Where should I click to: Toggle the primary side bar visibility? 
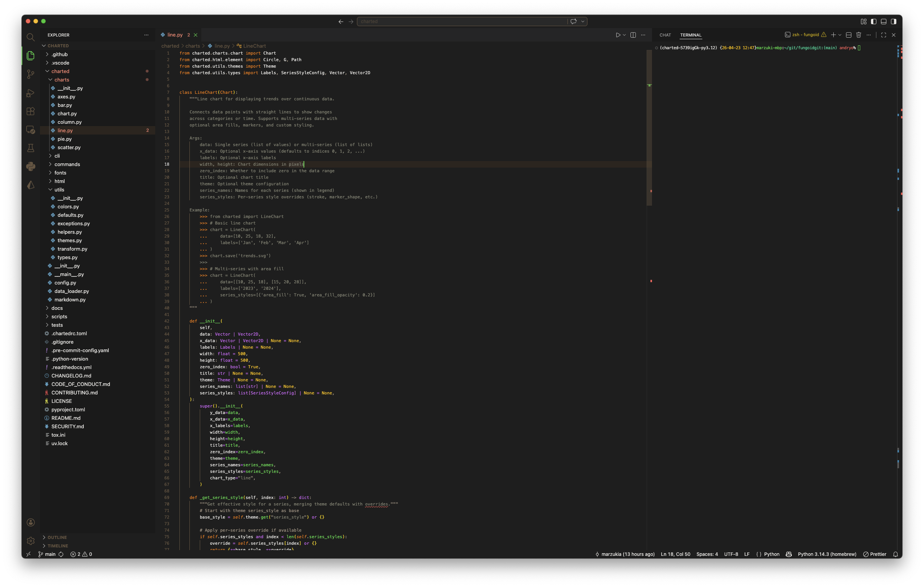tap(873, 21)
